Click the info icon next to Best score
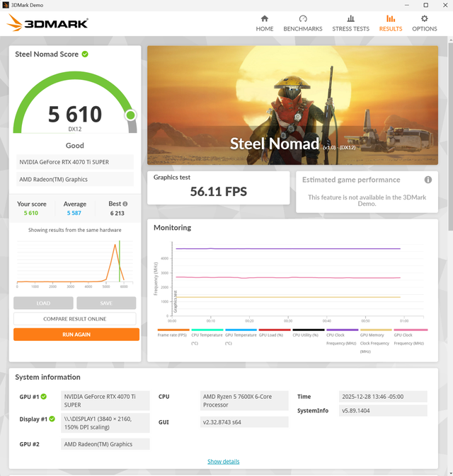The width and height of the screenshot is (453, 476). (x=125, y=204)
